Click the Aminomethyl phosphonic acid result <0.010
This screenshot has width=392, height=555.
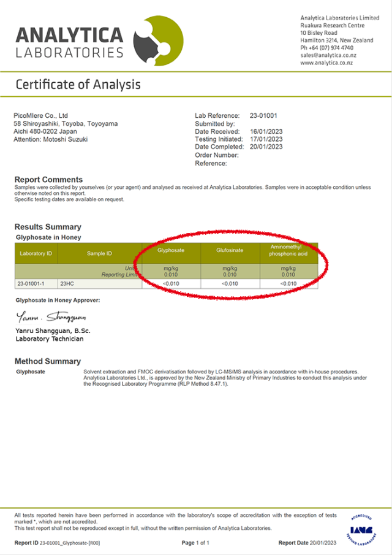click(288, 284)
